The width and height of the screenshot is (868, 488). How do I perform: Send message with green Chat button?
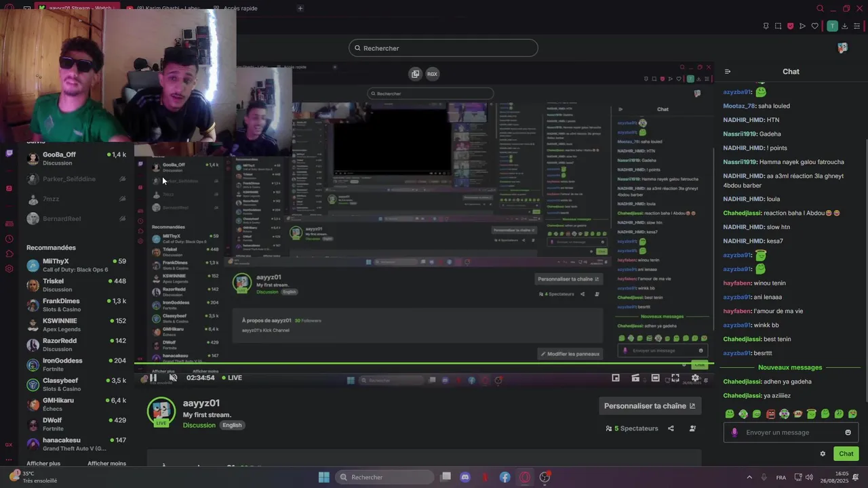pyautogui.click(x=846, y=454)
